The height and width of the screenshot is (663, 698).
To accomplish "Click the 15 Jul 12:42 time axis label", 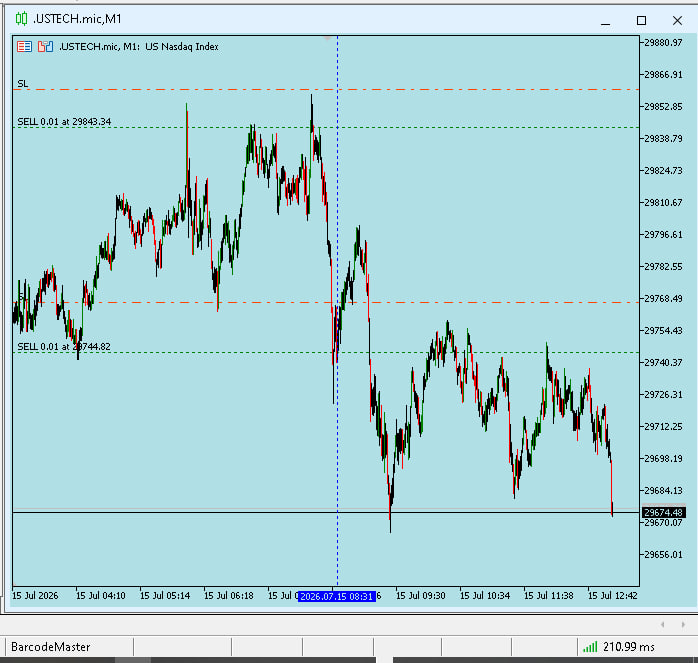I will pyautogui.click(x=613, y=596).
